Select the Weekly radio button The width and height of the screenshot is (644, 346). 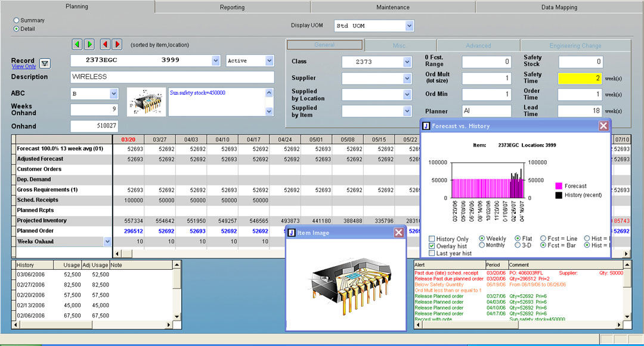pos(482,238)
